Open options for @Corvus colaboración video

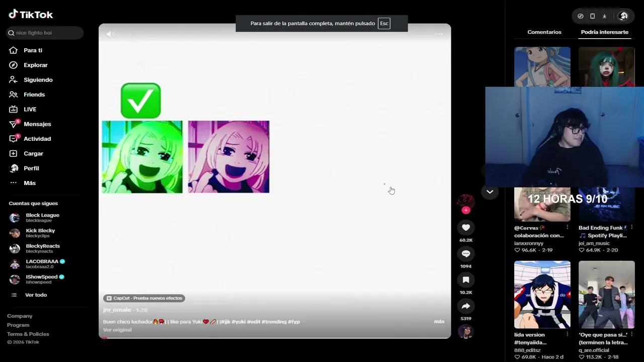(567, 228)
